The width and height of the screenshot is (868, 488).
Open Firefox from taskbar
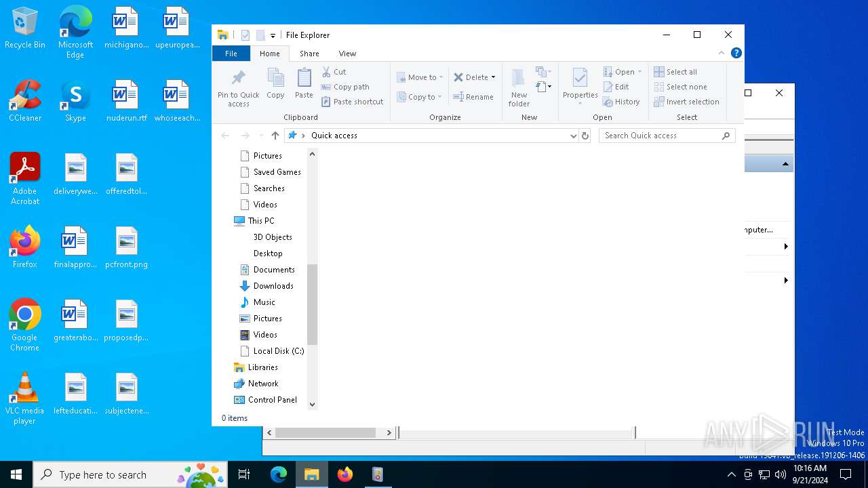coord(345,474)
